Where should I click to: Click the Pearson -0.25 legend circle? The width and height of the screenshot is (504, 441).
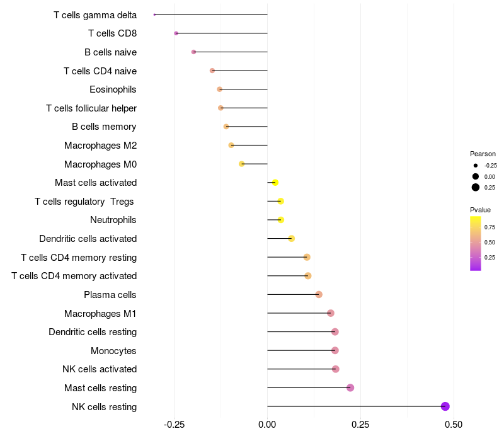pyautogui.click(x=476, y=166)
